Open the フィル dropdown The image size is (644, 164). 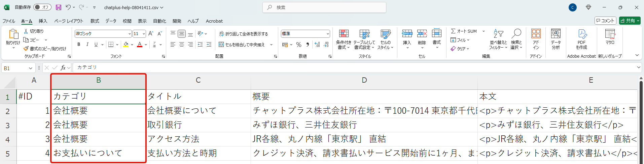(460, 40)
